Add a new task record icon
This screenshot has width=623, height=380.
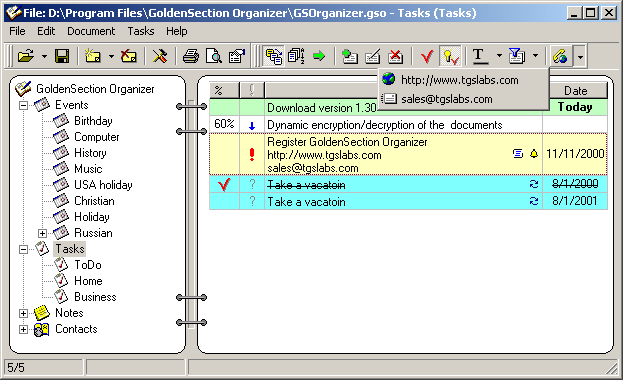350,56
